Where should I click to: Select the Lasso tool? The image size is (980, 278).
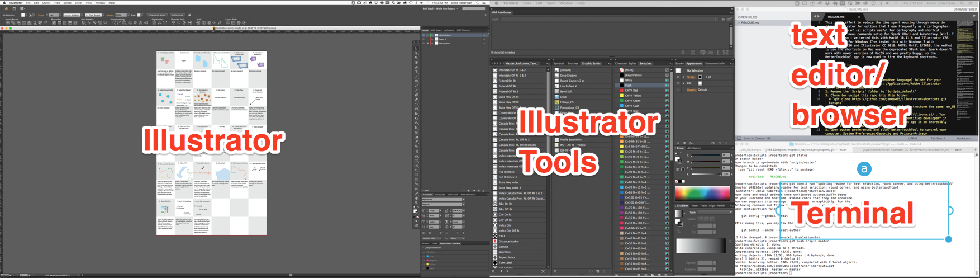tap(416, 62)
